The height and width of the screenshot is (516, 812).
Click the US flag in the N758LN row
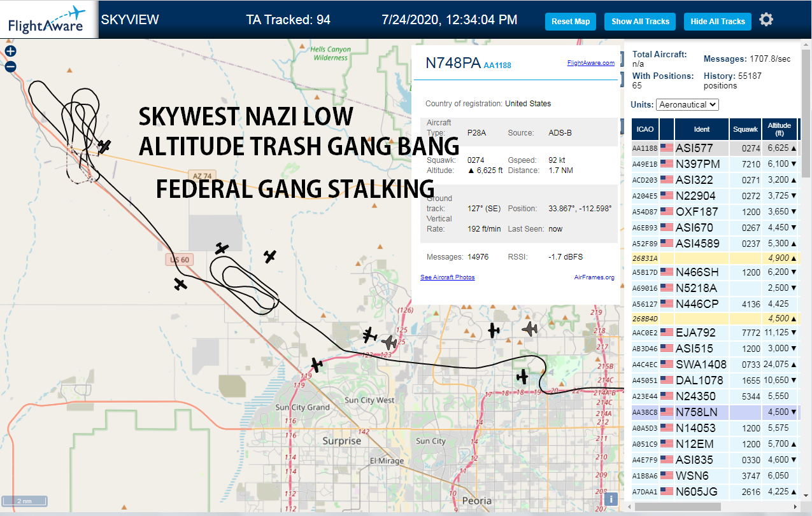pos(667,412)
